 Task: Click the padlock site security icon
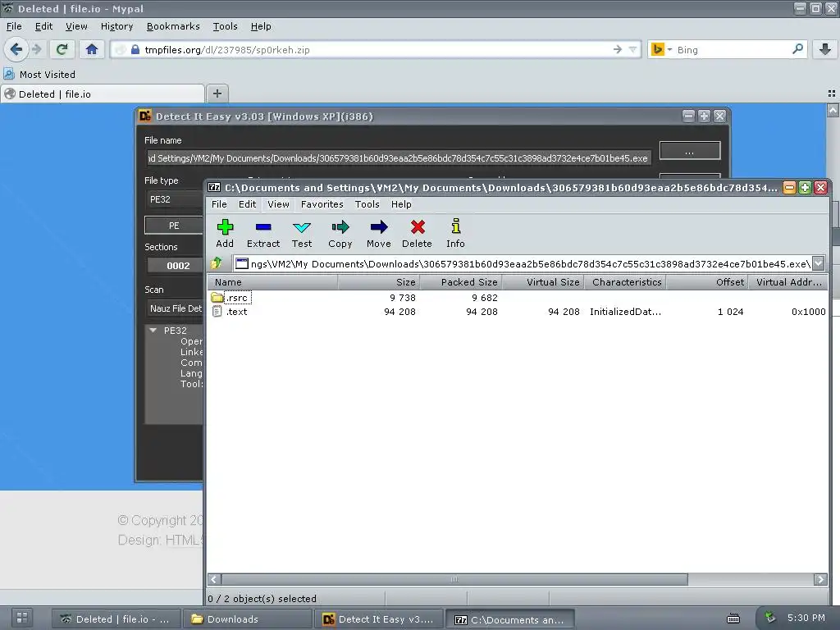(135, 49)
